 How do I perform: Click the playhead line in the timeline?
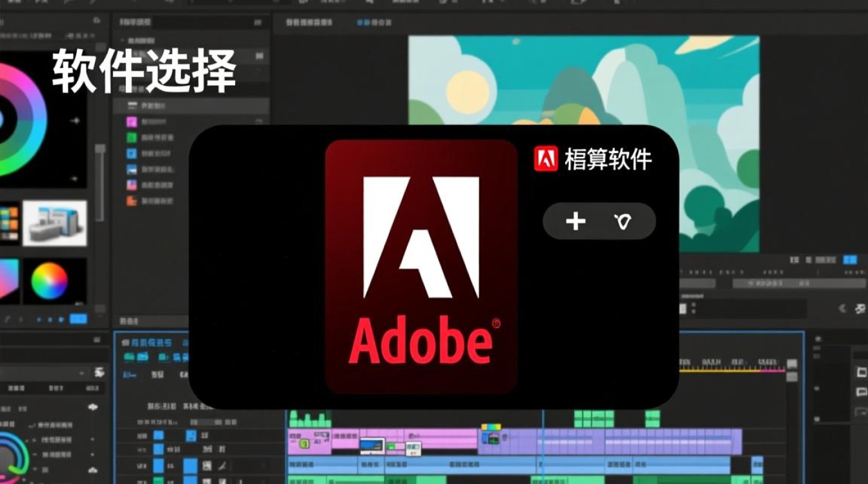click(x=543, y=445)
